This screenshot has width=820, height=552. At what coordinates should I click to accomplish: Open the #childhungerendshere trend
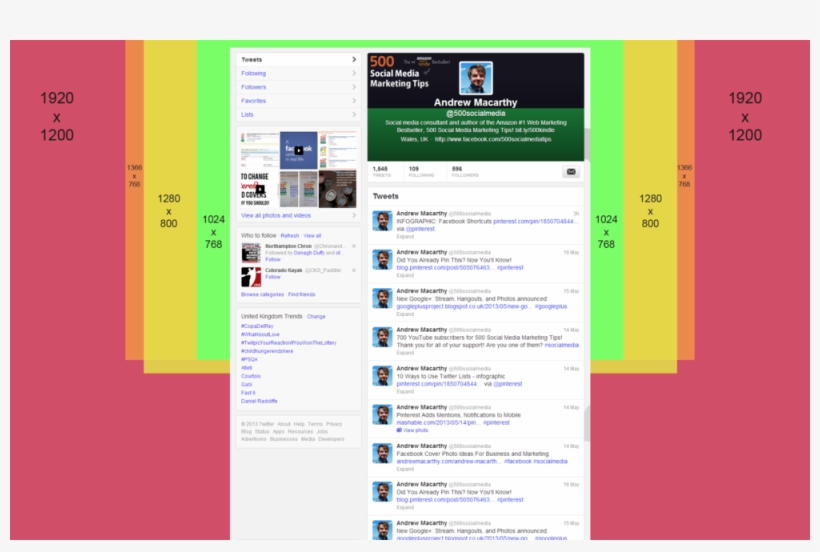coord(267,351)
